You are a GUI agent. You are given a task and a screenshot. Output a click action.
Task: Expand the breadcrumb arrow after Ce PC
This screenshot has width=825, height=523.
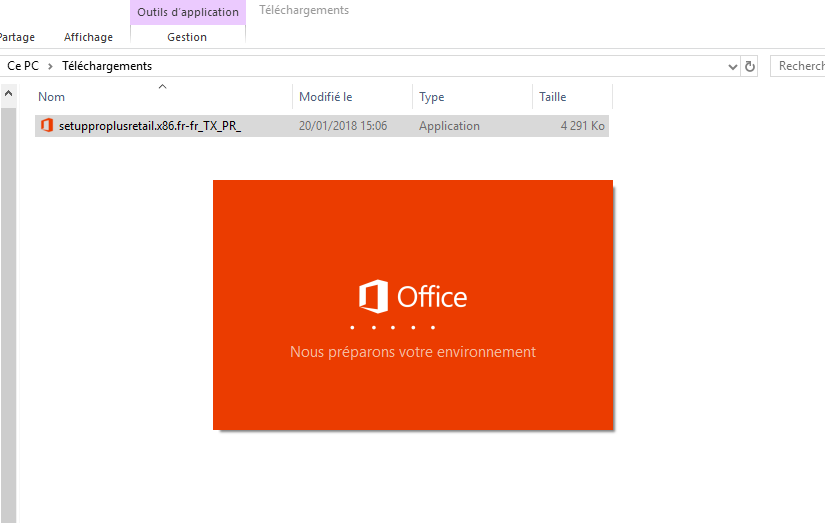click(x=51, y=66)
